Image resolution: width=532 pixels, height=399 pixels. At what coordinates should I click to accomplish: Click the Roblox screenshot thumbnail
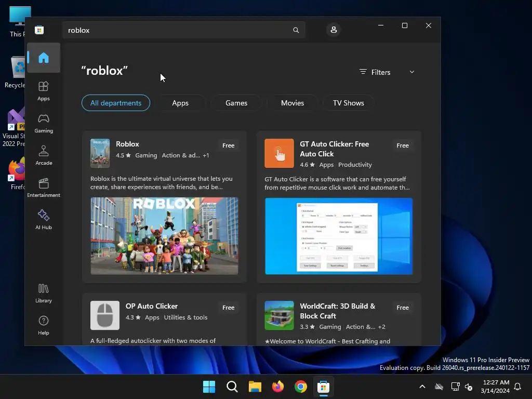pos(164,236)
